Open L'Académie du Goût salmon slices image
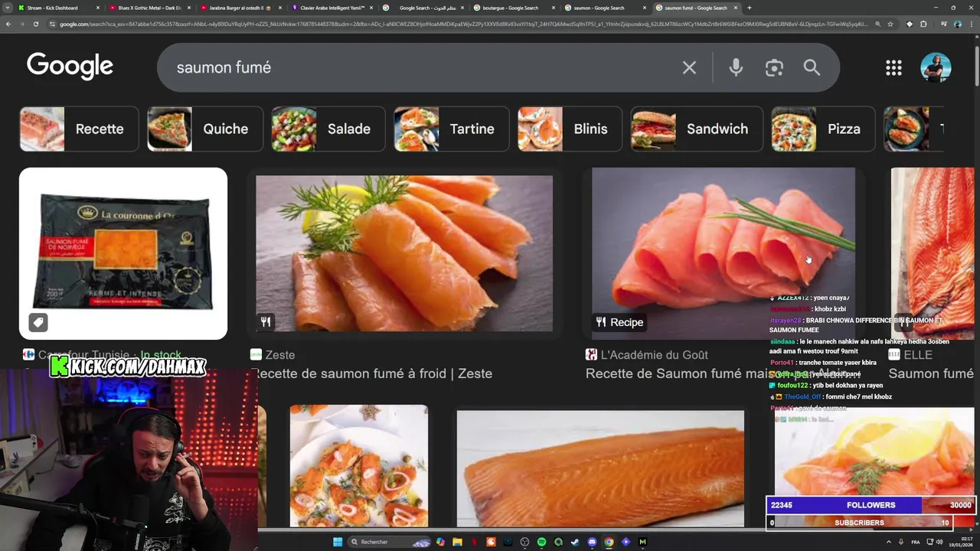Image resolution: width=980 pixels, height=551 pixels. tap(724, 253)
